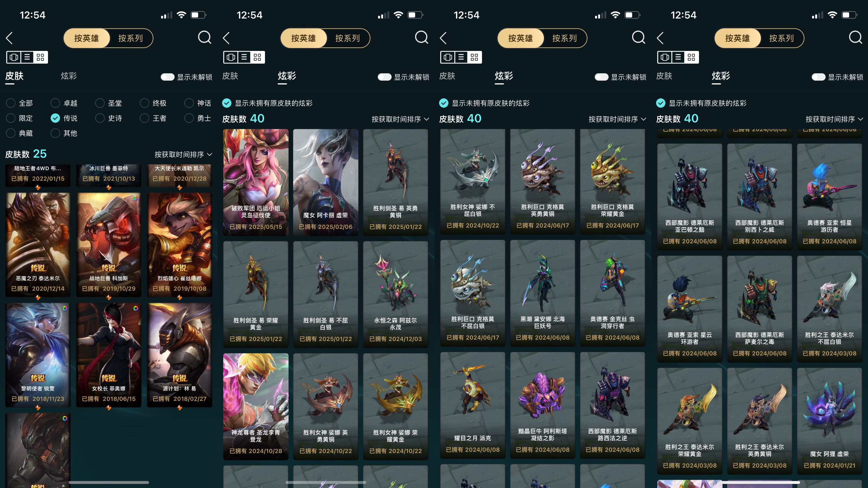Screen dimensions: 868x488
Task: Tap back arrow on the 皮肤数 25 screen
Action: pyautogui.click(x=9, y=38)
